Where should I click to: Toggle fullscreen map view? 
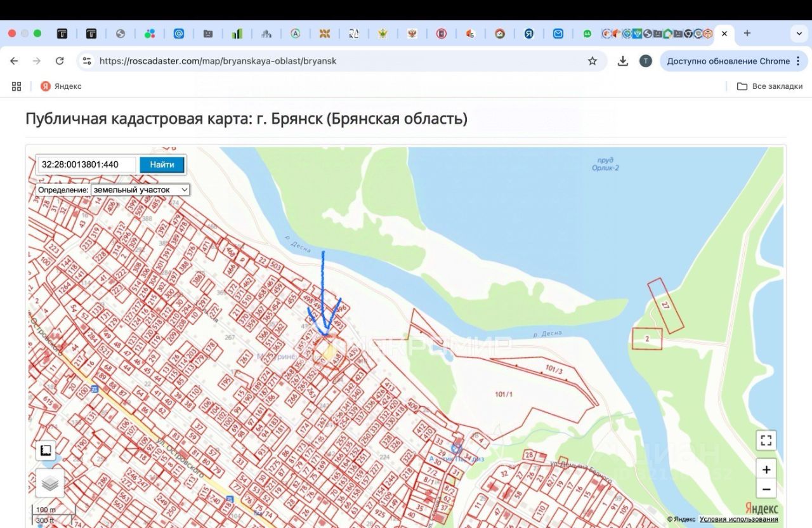point(766,440)
